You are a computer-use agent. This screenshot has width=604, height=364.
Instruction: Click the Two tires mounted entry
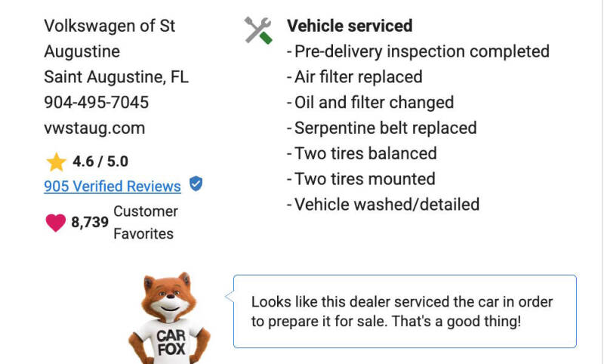[x=362, y=179]
